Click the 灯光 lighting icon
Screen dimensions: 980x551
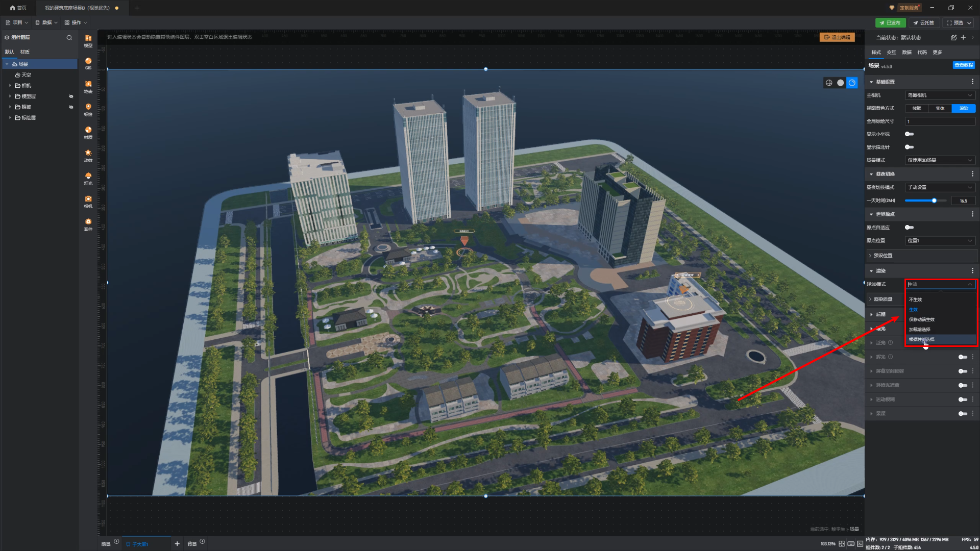88,177
